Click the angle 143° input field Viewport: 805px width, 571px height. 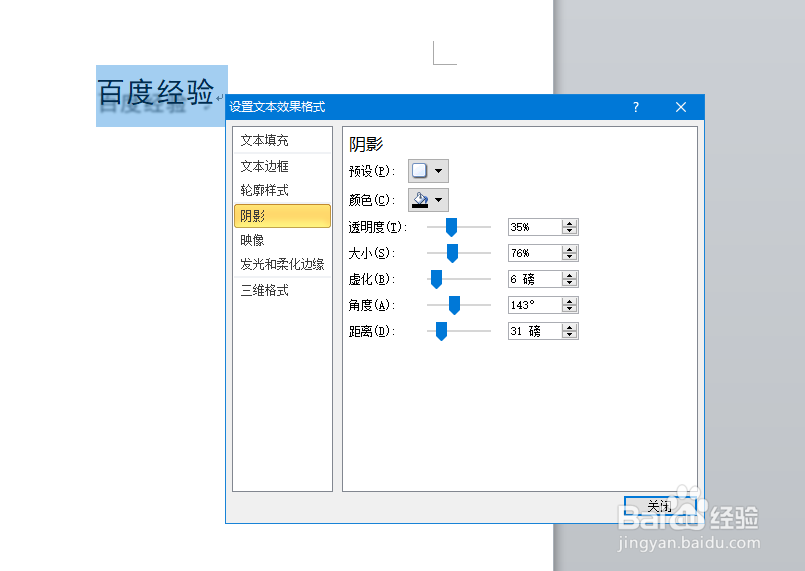[x=535, y=305]
